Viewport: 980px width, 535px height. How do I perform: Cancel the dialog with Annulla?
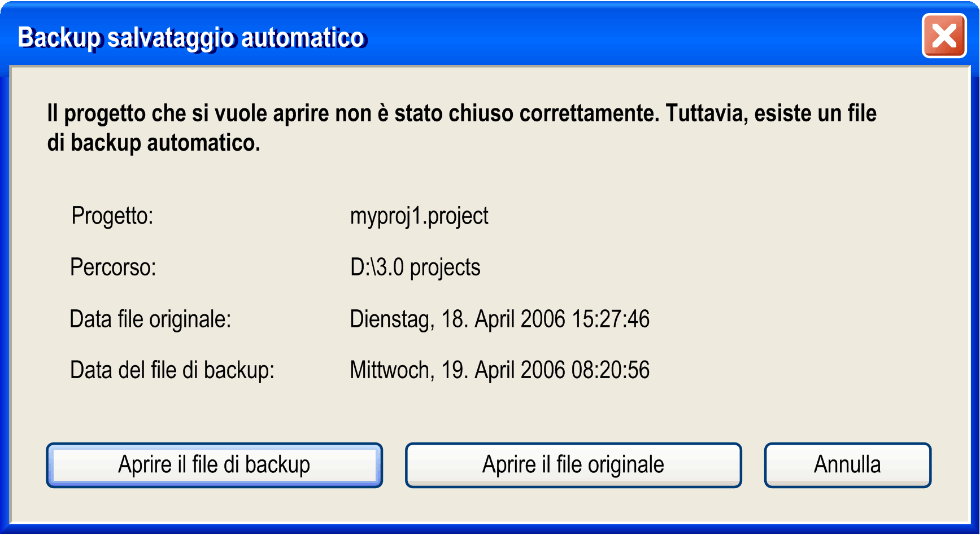[847, 465]
